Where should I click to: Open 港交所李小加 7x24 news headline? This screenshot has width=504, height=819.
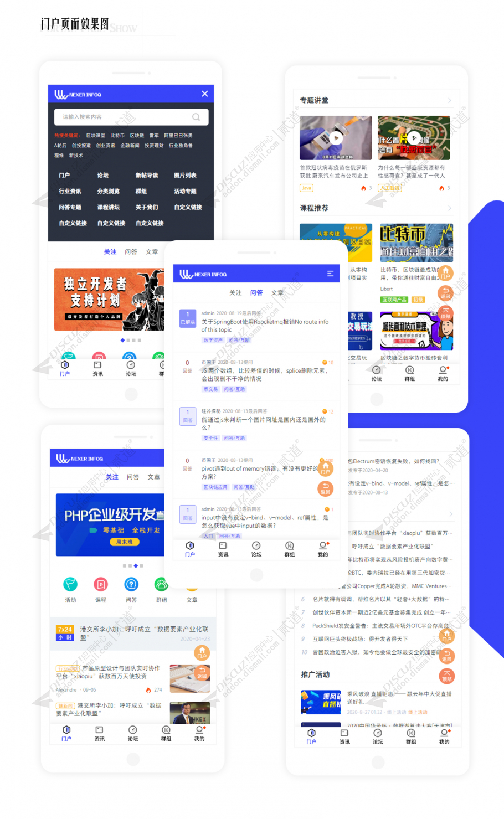(x=145, y=633)
